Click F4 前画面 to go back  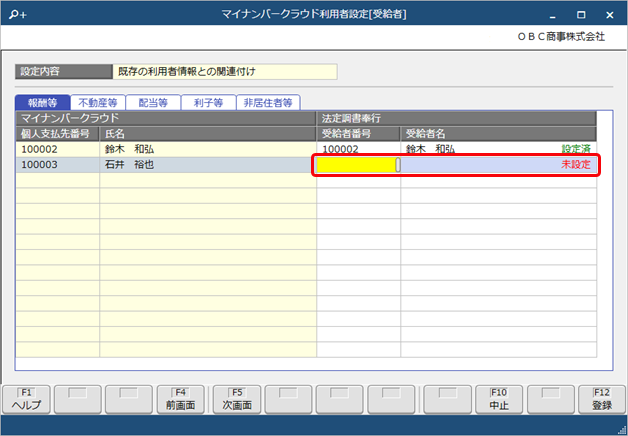coord(181,399)
